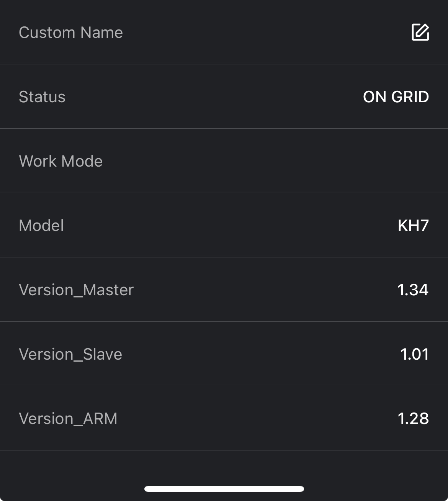Screen dimensions: 448x501
Task: Tap the home indicator bar
Action: (224, 489)
